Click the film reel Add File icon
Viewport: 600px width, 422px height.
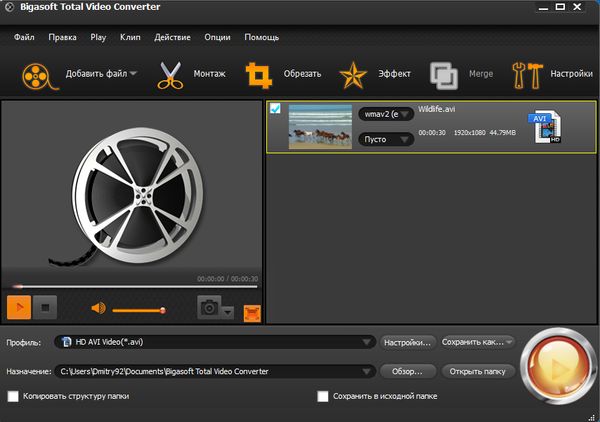35,74
